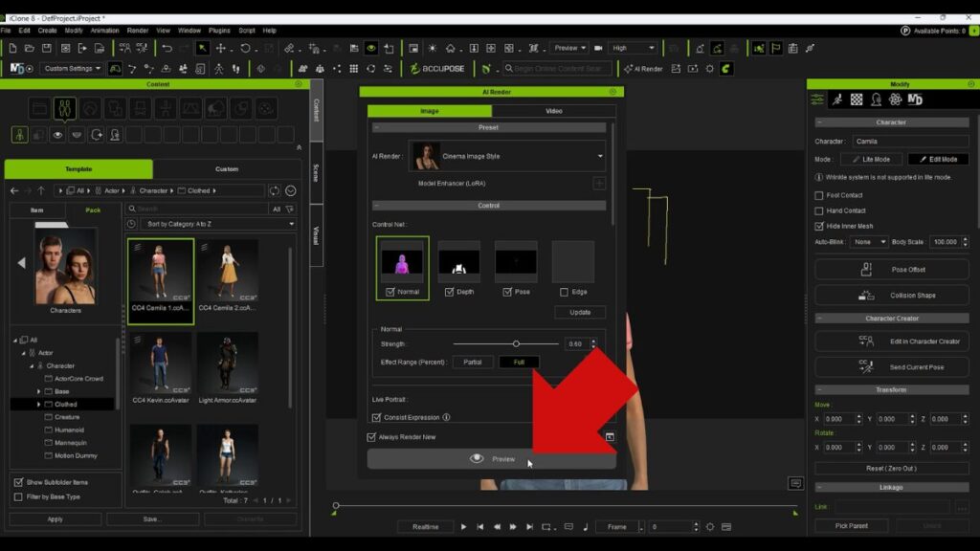The width and height of the screenshot is (980, 551).
Task: Collapse the Transform section in Modify
Action: tap(819, 390)
